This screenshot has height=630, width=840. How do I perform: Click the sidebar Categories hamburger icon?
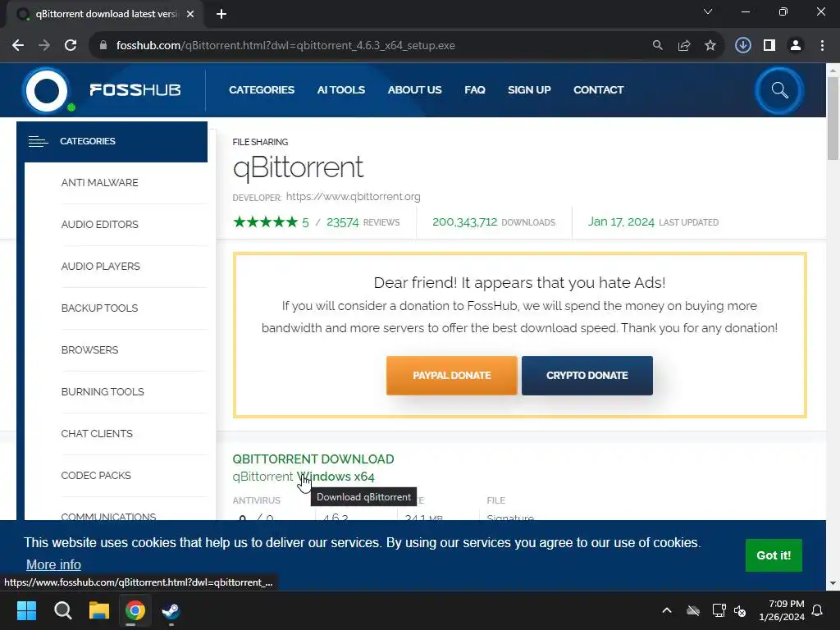click(38, 141)
